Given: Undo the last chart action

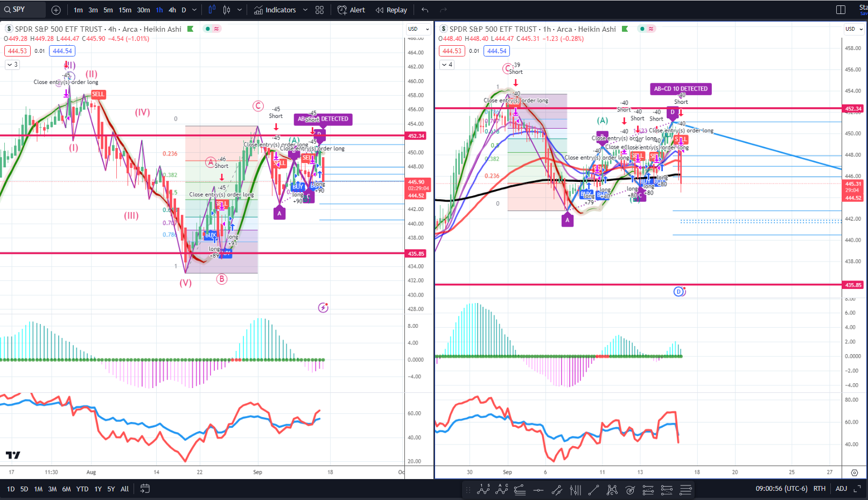Looking at the screenshot, I should [425, 10].
